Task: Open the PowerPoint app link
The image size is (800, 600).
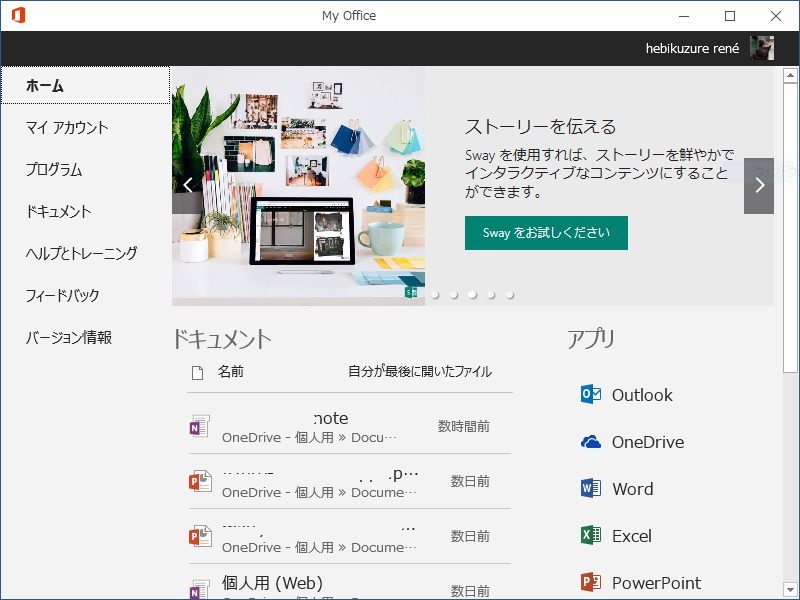Action: click(x=656, y=583)
